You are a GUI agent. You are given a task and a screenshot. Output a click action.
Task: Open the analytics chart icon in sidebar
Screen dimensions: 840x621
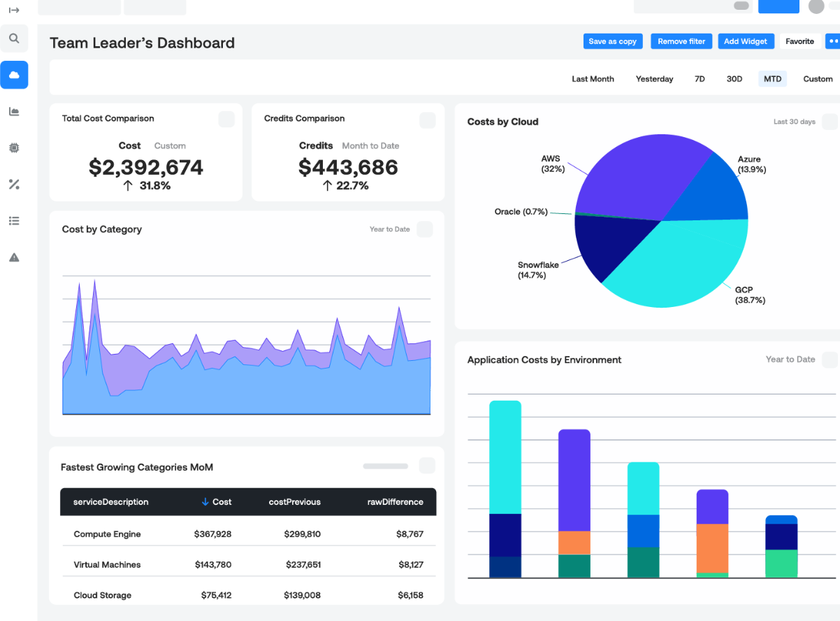[14, 111]
